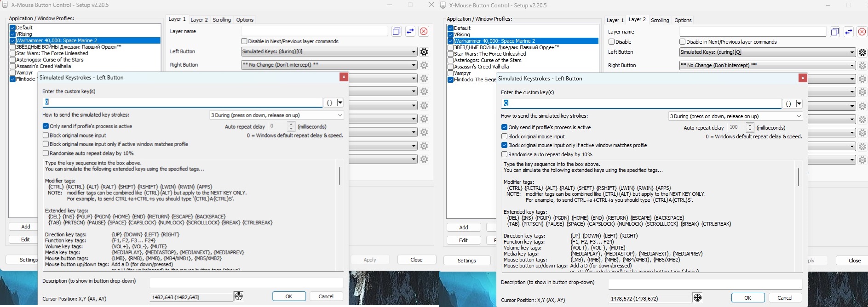868x307 pixels.
Task: Open Left Button gear settings in right window
Action: (862, 52)
